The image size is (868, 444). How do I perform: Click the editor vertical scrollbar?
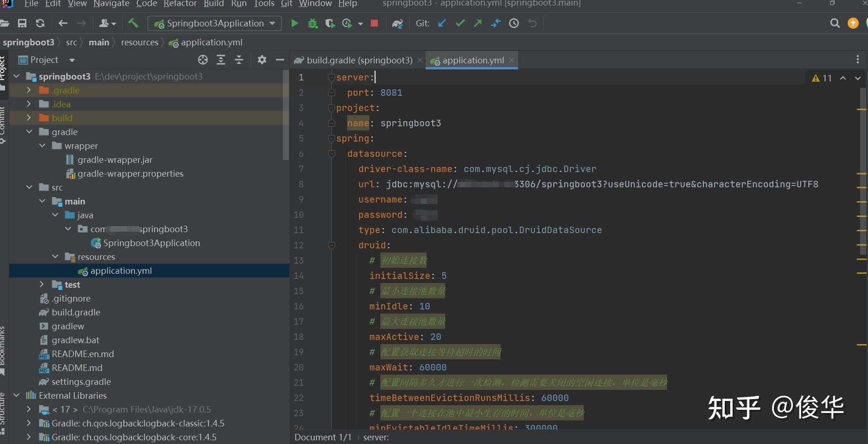pyautogui.click(x=863, y=171)
